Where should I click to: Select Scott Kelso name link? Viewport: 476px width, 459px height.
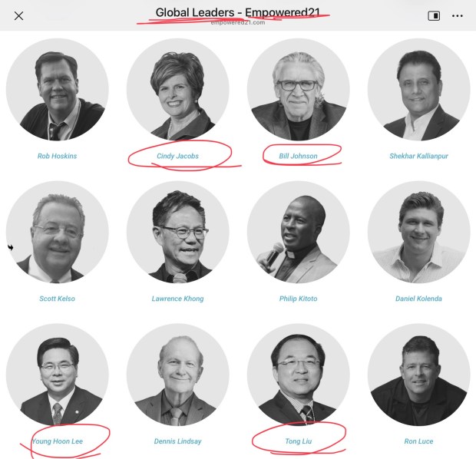click(x=57, y=299)
